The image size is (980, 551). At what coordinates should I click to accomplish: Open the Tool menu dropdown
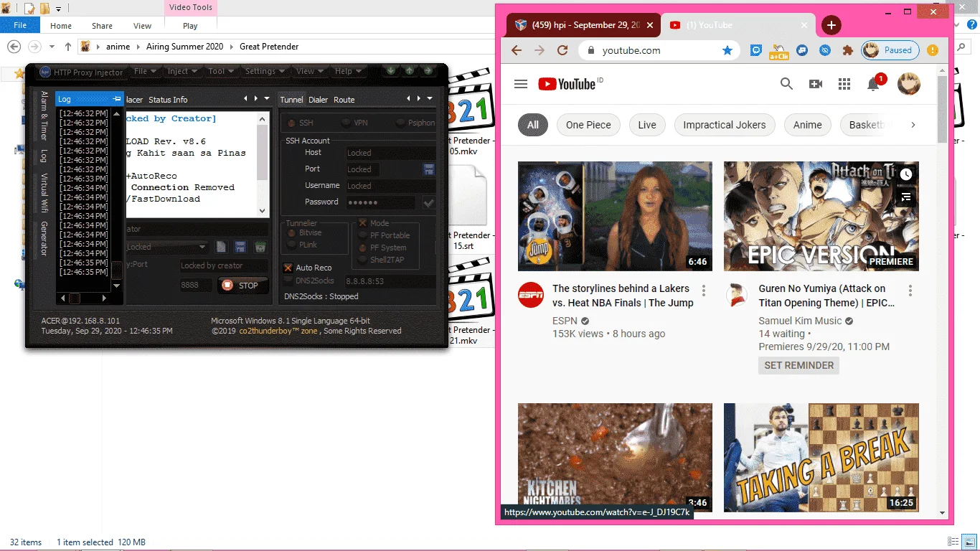pos(221,71)
